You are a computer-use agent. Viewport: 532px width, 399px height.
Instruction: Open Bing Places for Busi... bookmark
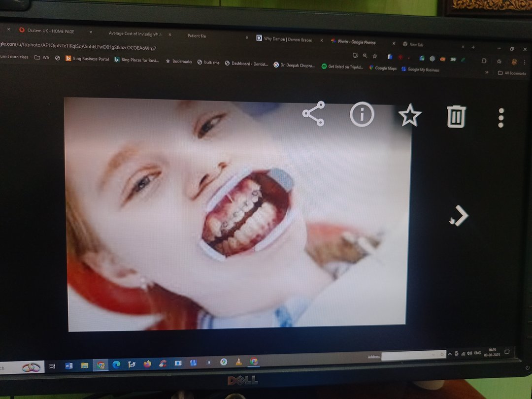[x=137, y=60]
